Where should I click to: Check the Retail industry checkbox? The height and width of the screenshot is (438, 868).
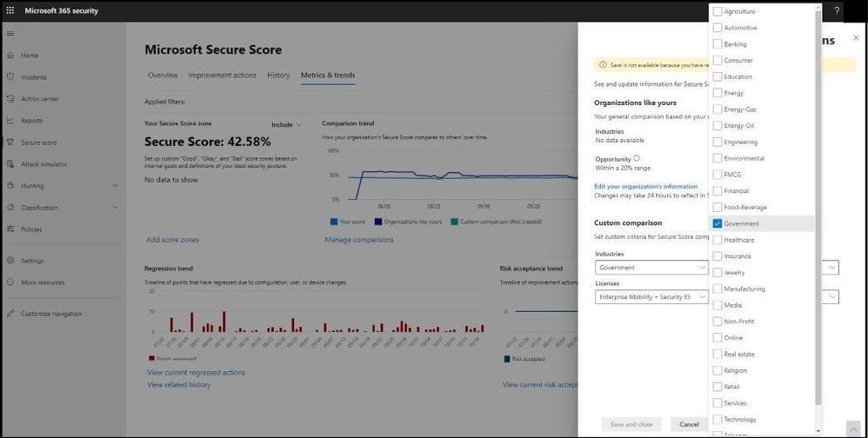[718, 387]
